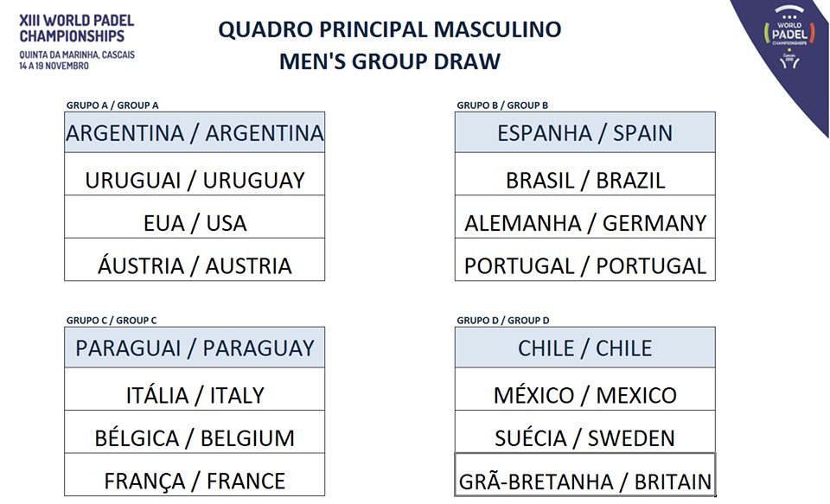Click the Paraguai / Paraguay header cell
The height and width of the screenshot is (504, 830).
(x=195, y=348)
